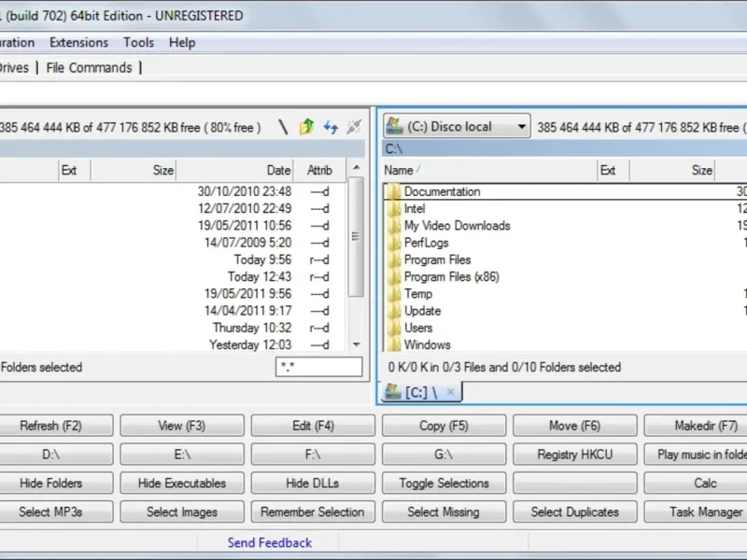This screenshot has height=560, width=747.
Task: Sort right panel by Ext column
Action: 613,171
